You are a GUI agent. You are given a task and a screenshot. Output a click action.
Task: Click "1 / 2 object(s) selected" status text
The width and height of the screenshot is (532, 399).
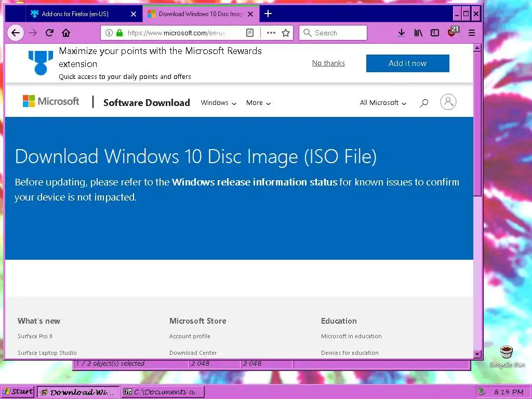point(110,363)
